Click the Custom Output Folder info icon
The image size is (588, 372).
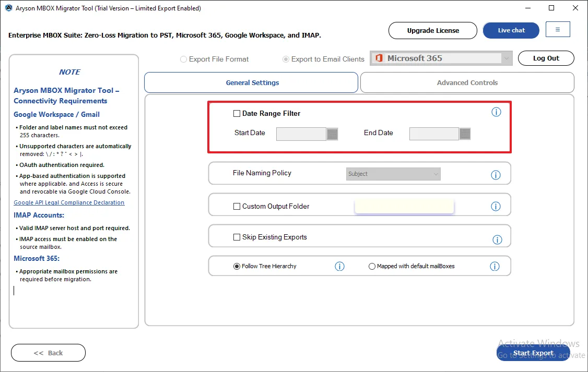point(496,207)
